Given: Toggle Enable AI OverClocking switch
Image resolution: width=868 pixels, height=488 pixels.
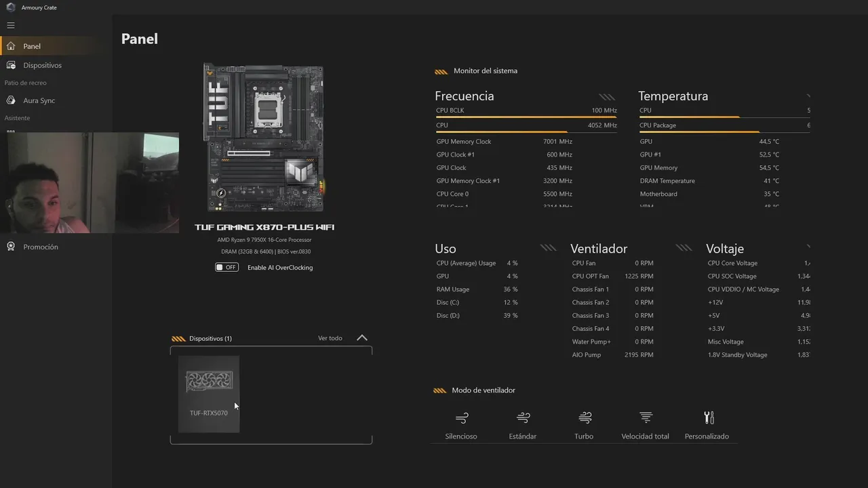Looking at the screenshot, I should 226,267.
